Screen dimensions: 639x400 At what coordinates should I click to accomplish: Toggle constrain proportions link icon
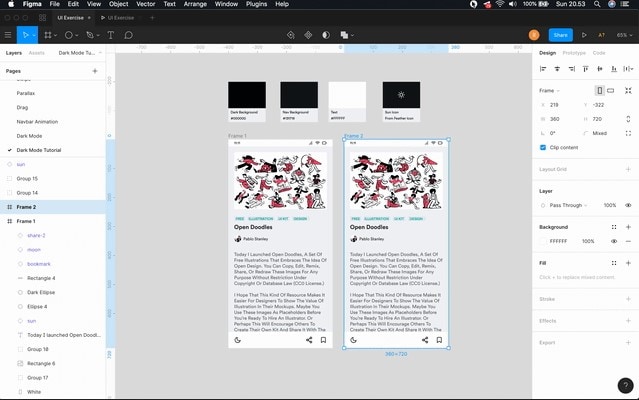[628, 119]
